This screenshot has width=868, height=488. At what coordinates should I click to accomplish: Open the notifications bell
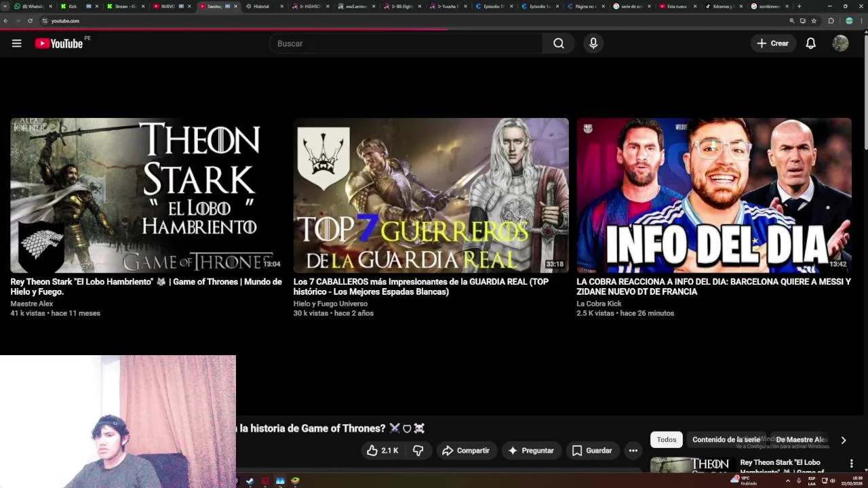point(810,43)
